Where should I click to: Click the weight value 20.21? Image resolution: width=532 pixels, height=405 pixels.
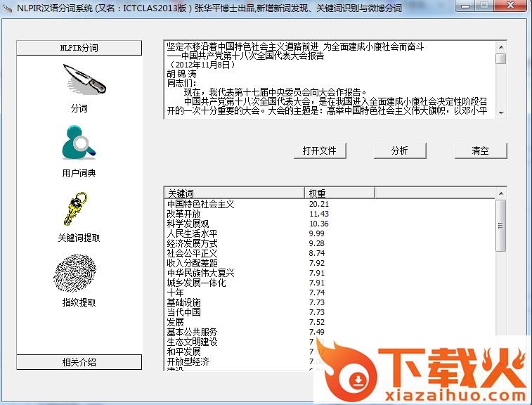[x=318, y=204]
